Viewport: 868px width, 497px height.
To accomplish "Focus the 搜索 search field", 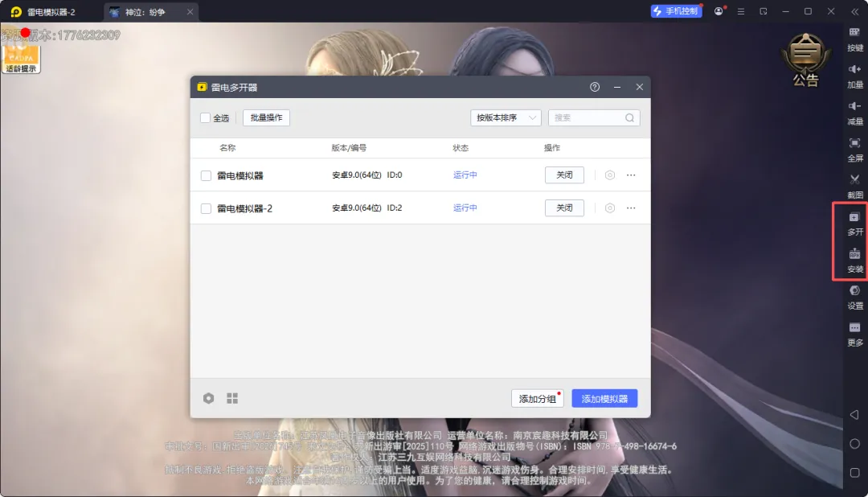I will click(594, 117).
